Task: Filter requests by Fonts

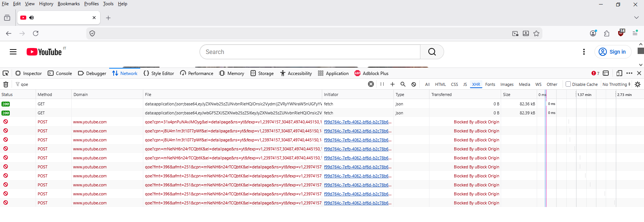Action: pos(490,84)
